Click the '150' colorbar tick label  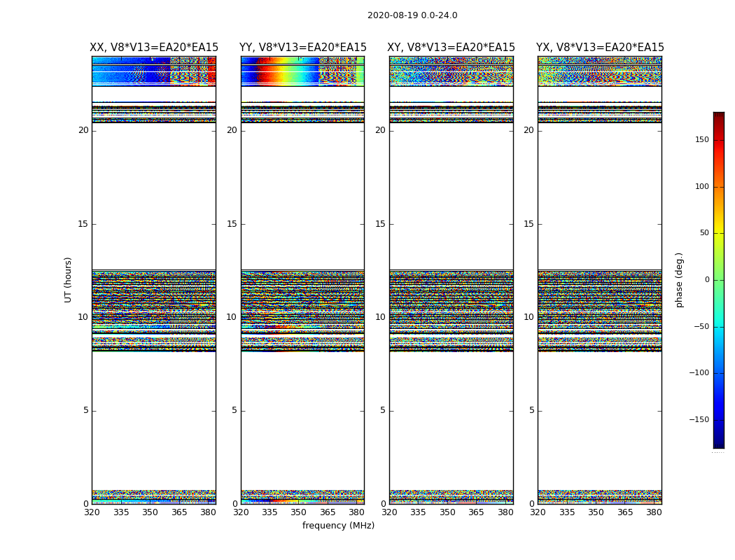coord(702,139)
